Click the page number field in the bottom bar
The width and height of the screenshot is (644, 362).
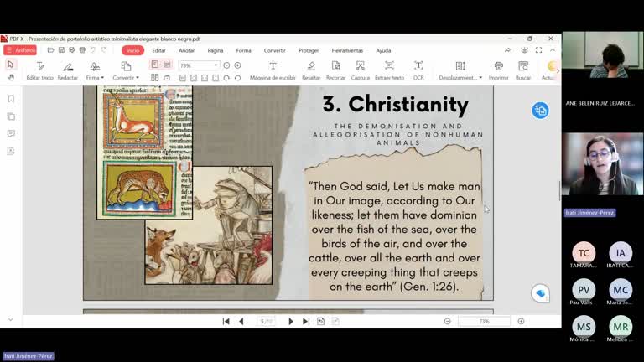click(266, 322)
